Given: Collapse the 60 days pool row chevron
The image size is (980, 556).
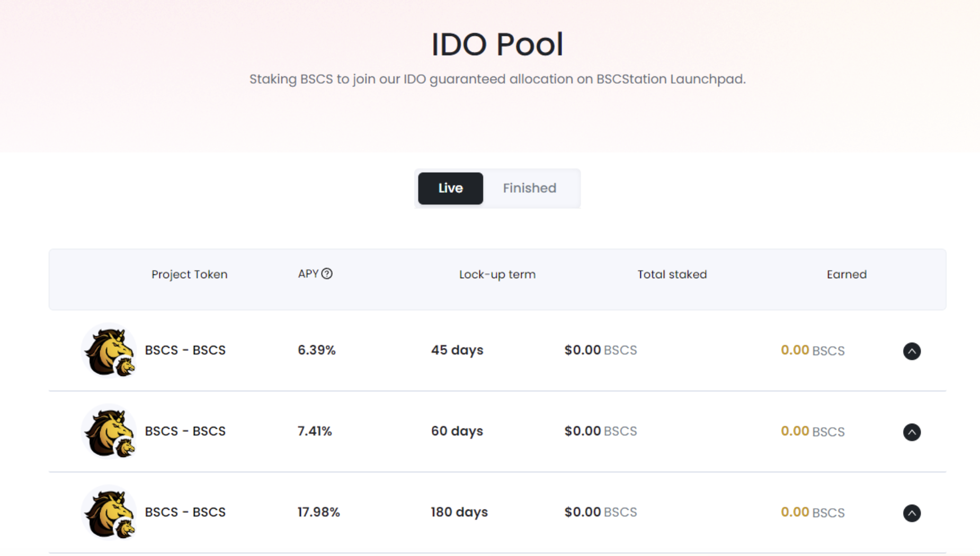Looking at the screenshot, I should click(912, 432).
